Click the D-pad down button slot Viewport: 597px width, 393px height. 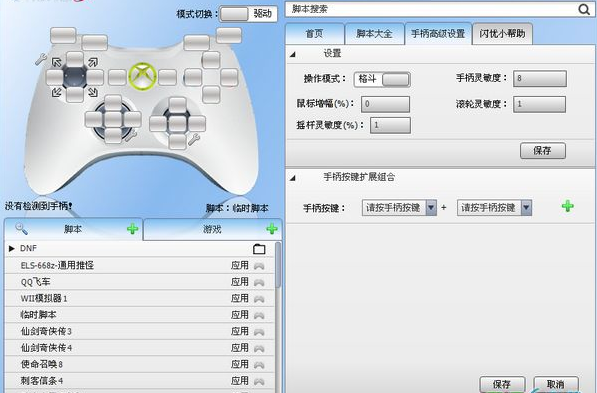coord(75,94)
